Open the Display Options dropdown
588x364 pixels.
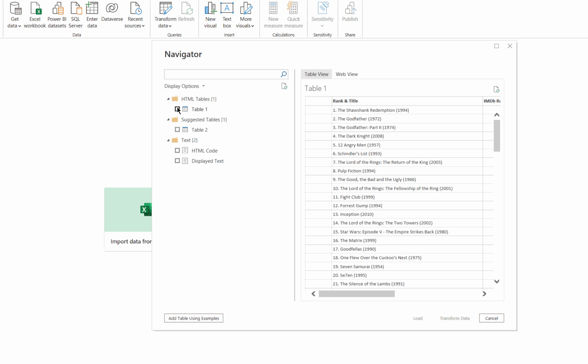pyautogui.click(x=185, y=86)
